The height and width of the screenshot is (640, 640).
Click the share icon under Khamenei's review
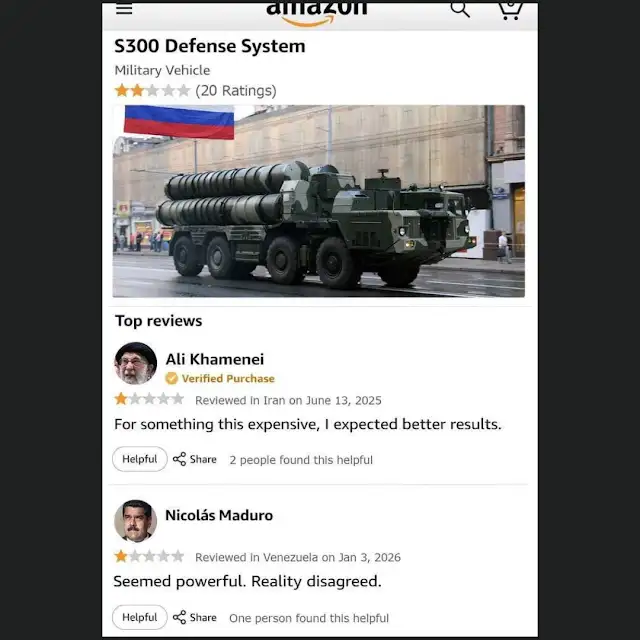(179, 459)
